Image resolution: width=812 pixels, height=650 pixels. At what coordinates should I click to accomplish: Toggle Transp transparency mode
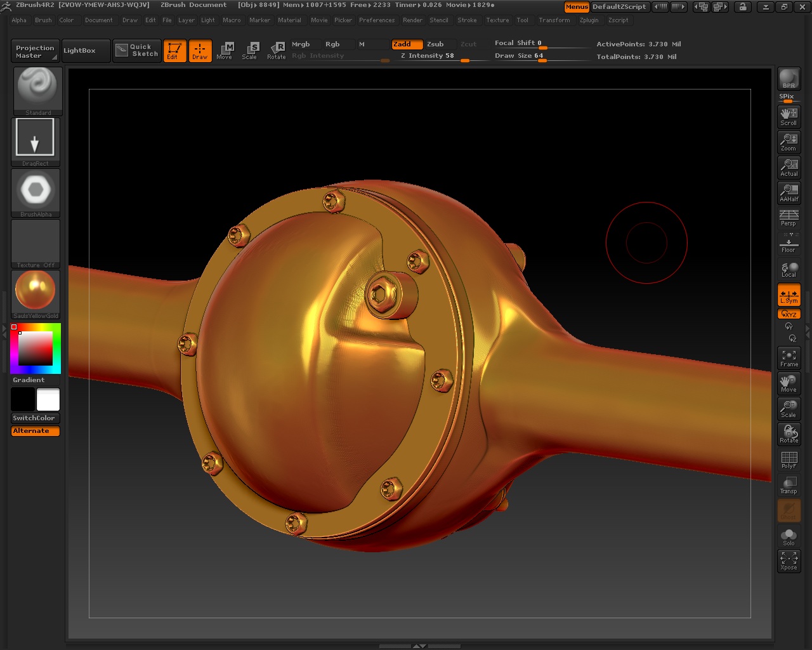coord(789,484)
